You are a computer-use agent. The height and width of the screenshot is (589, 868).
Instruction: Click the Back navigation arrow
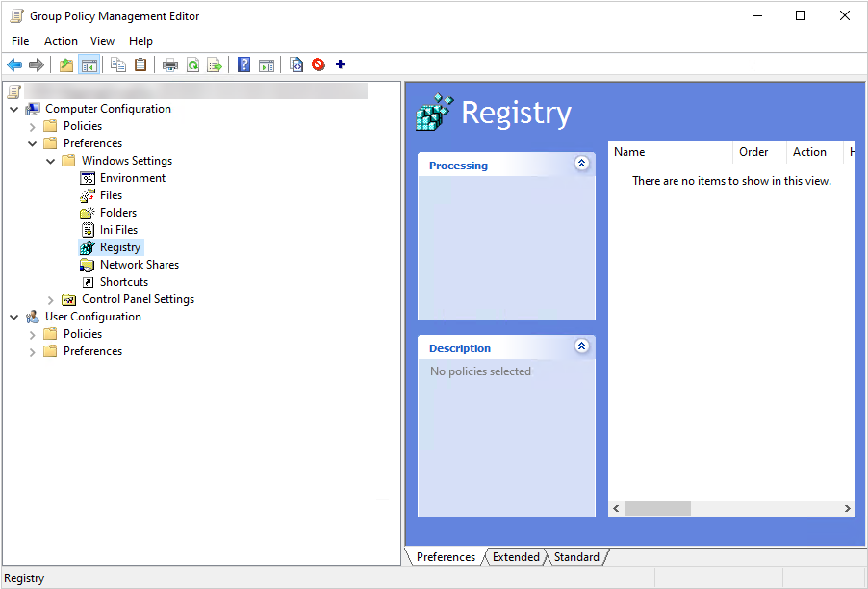[13, 64]
